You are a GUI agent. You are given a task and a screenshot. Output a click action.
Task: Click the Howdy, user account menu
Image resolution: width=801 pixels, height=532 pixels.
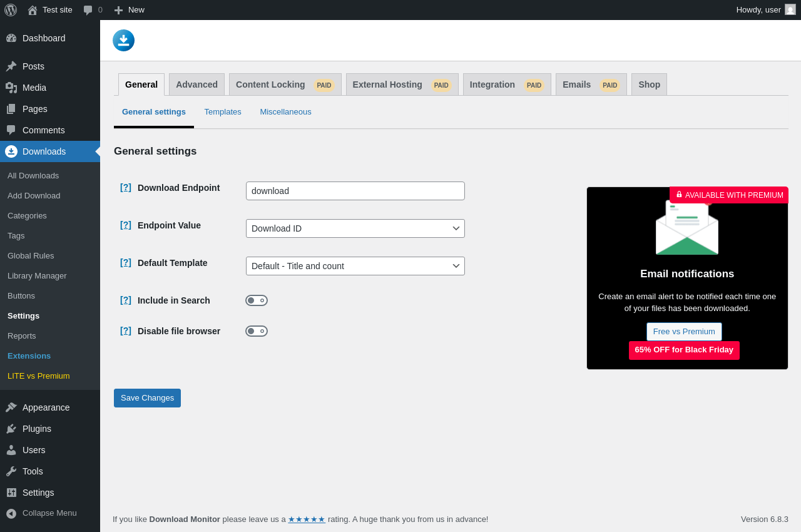coord(766,10)
